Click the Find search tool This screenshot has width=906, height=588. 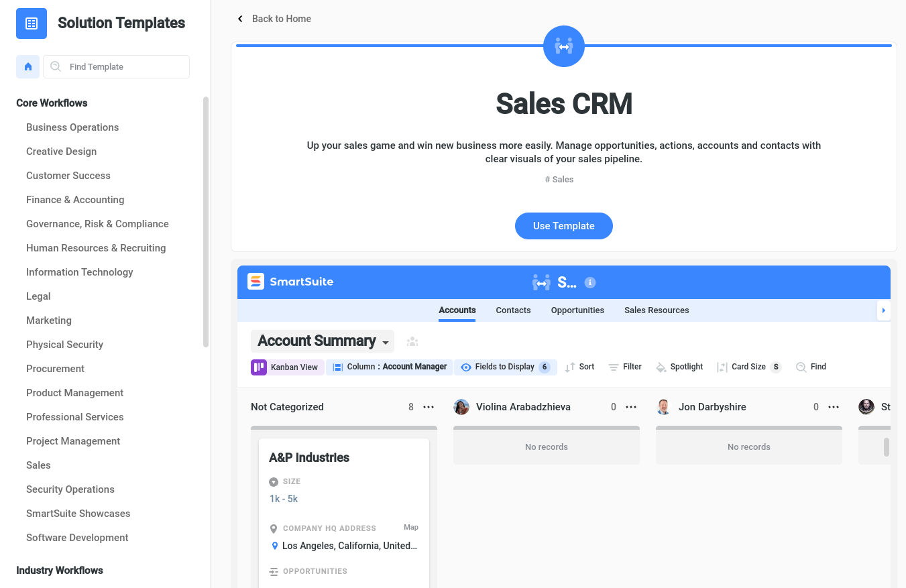pos(811,367)
